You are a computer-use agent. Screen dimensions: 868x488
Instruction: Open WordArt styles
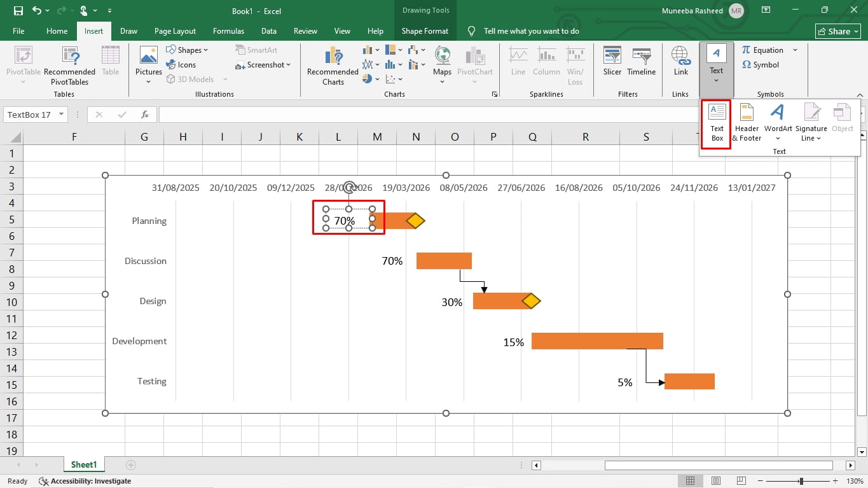[x=778, y=124]
